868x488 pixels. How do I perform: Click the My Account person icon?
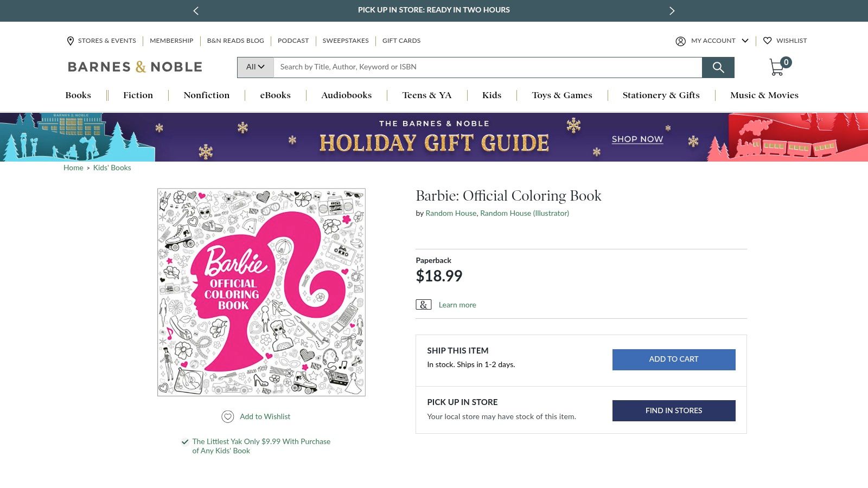coord(680,41)
